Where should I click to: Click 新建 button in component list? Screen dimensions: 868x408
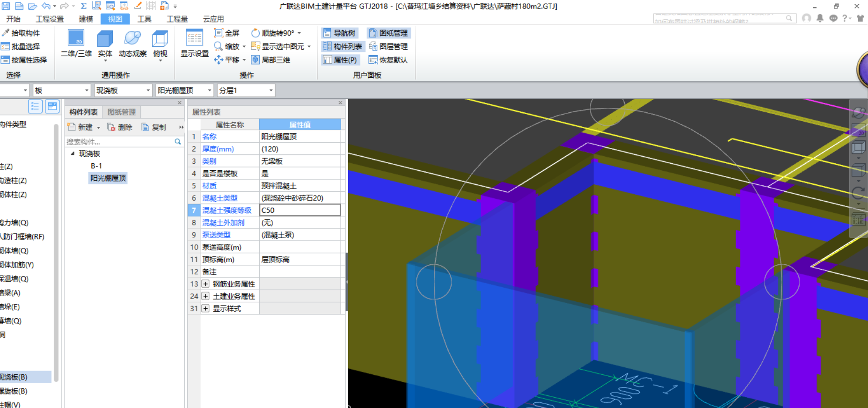80,127
